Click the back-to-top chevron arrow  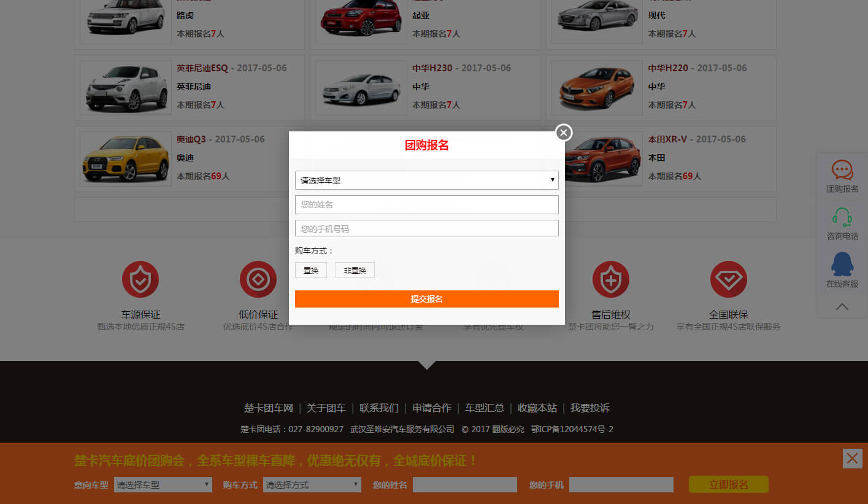842,306
